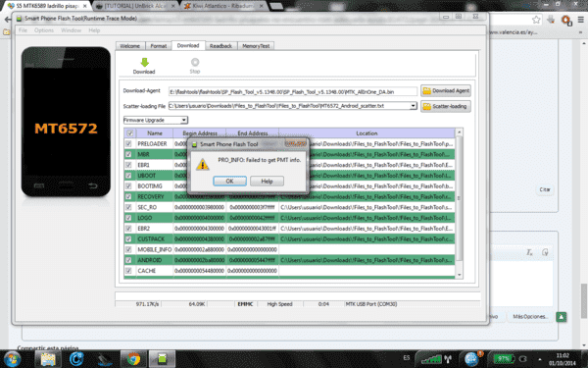The height and width of the screenshot is (368, 588).
Task: Open the Options menu
Action: pyautogui.click(x=44, y=30)
